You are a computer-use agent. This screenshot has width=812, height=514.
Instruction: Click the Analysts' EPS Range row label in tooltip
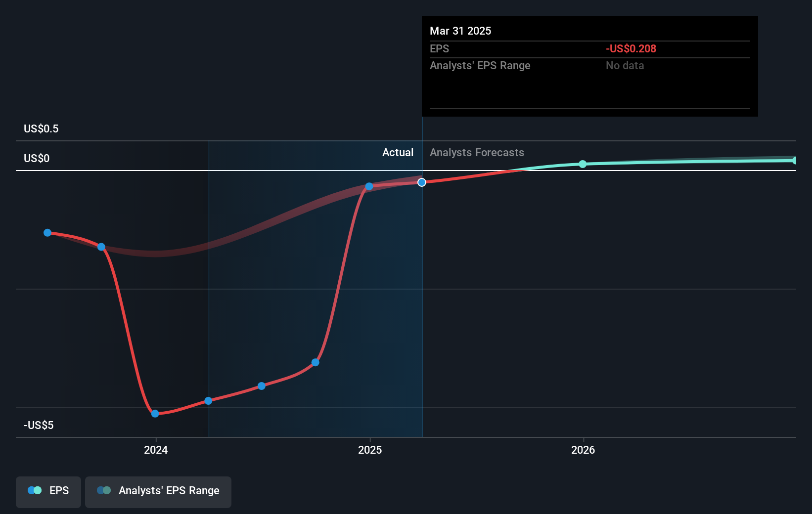[x=480, y=65]
